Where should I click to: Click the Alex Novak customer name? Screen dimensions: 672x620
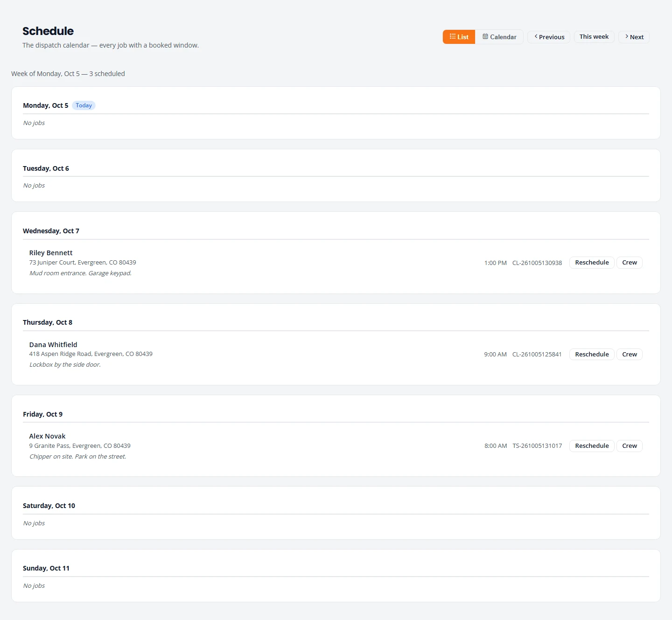click(x=47, y=436)
